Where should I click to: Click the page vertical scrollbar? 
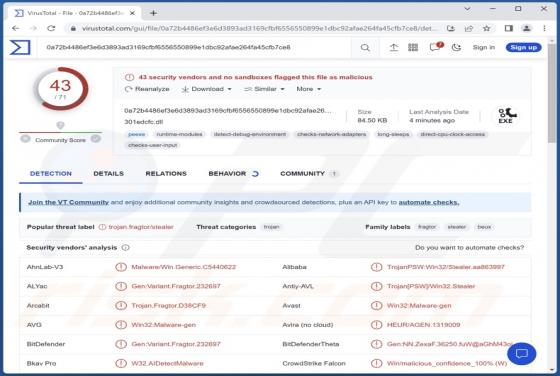click(552, 93)
